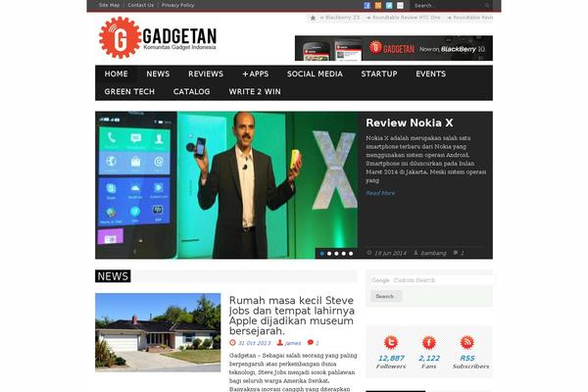Viewport: 588px width, 392px height.
Task: Click Read More under Nokia X summary
Action: click(380, 193)
